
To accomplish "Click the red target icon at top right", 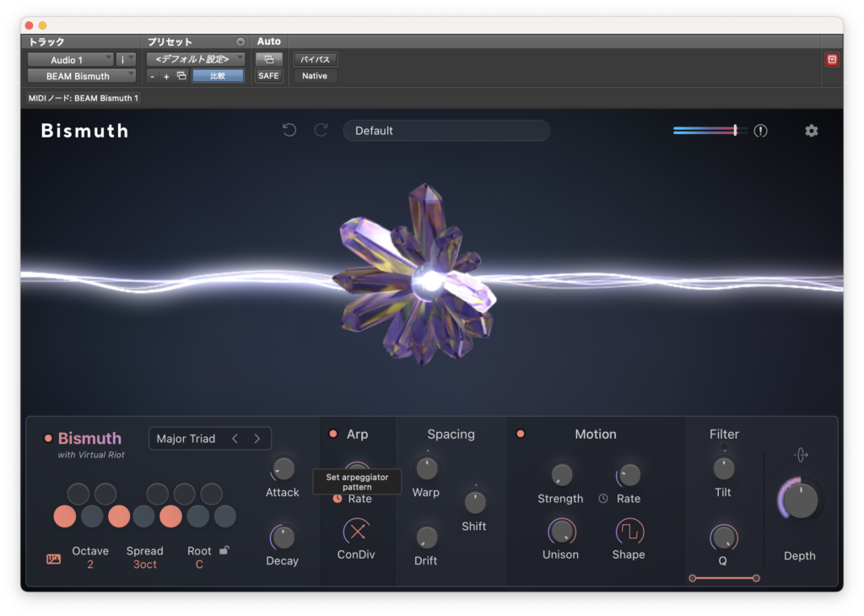I will 832,60.
